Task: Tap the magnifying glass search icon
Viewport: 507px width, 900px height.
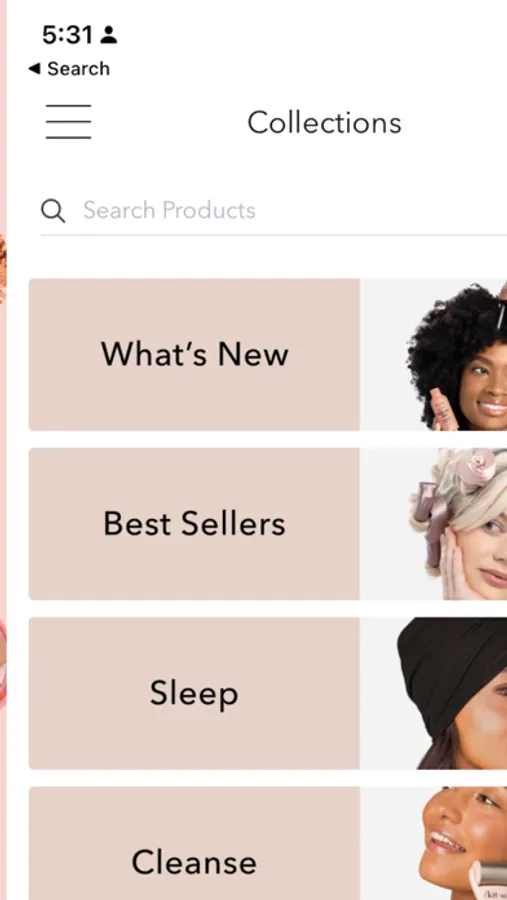Action: coord(53,211)
